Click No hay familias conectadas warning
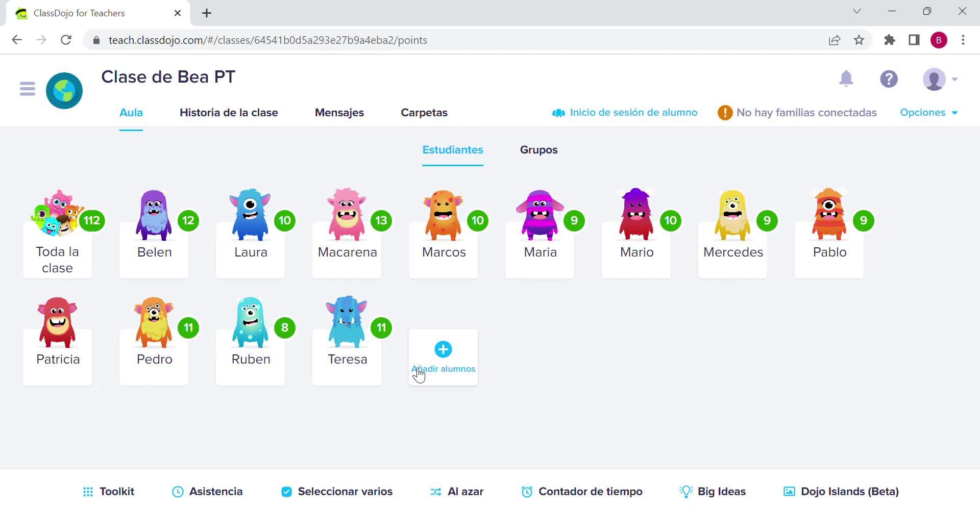 point(797,113)
